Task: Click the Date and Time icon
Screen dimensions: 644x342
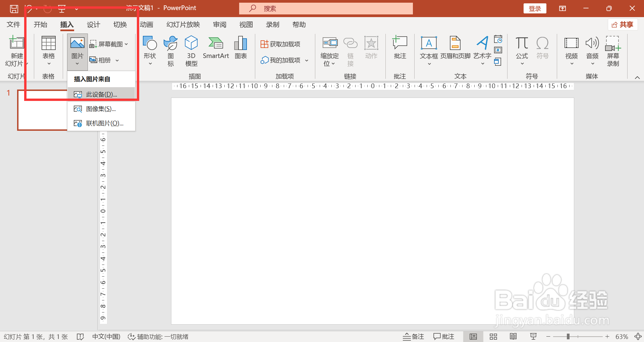Action: (498, 39)
